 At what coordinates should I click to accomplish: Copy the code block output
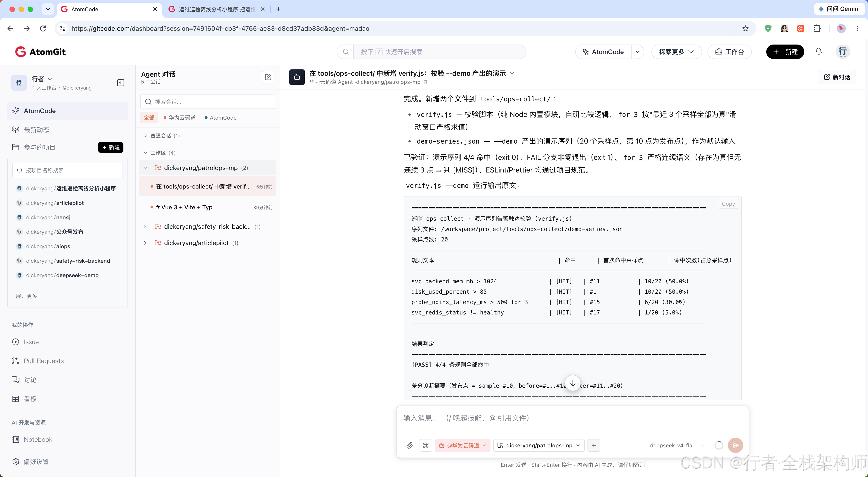pos(728,204)
